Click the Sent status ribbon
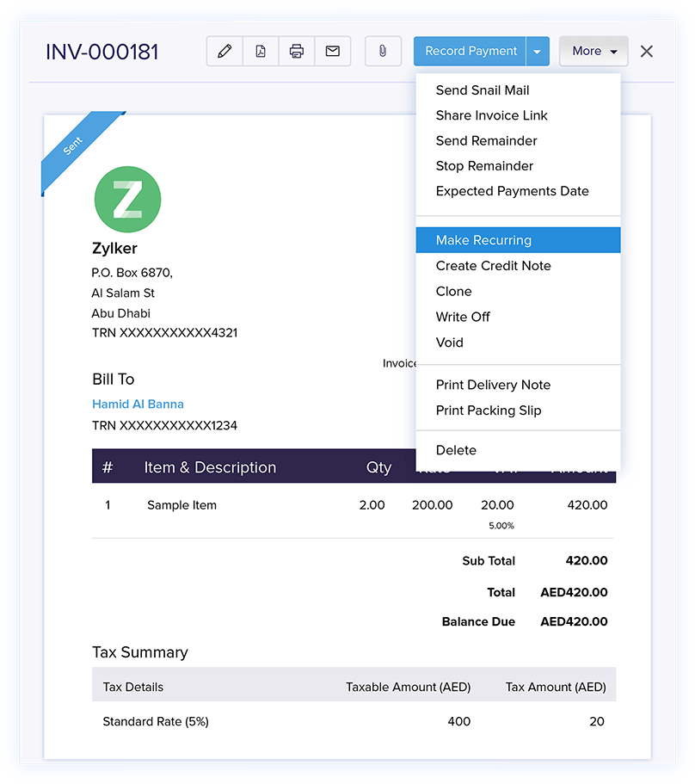 point(73,145)
